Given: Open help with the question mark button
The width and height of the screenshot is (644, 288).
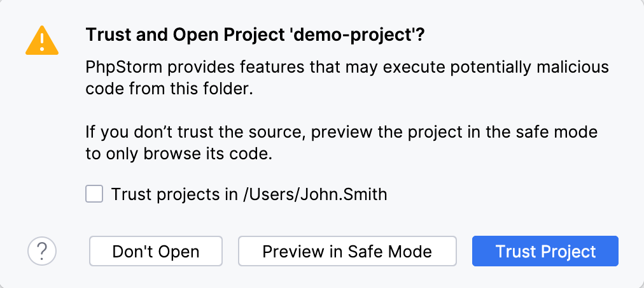Looking at the screenshot, I should click(42, 251).
